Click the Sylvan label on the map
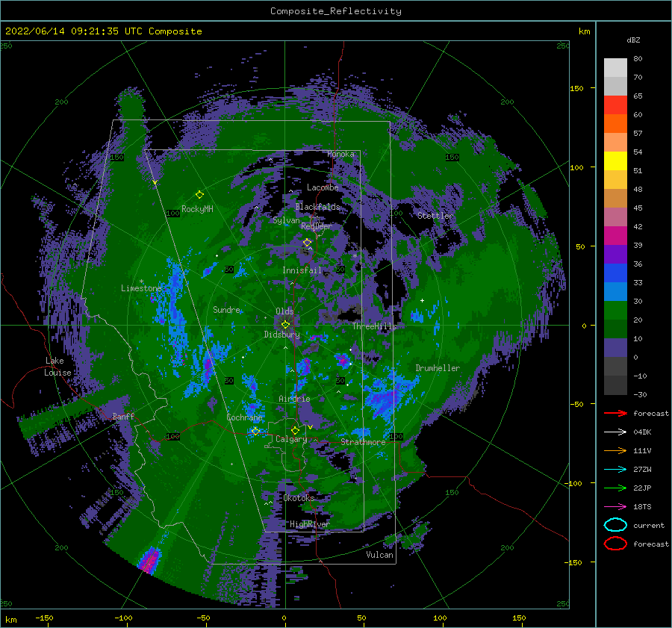This screenshot has width=672, height=628. pos(286,220)
